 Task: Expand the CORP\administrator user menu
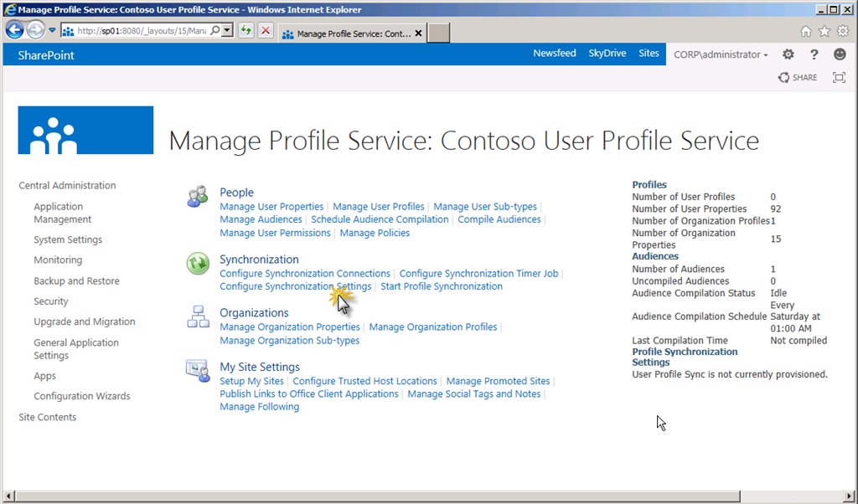pyautogui.click(x=721, y=54)
